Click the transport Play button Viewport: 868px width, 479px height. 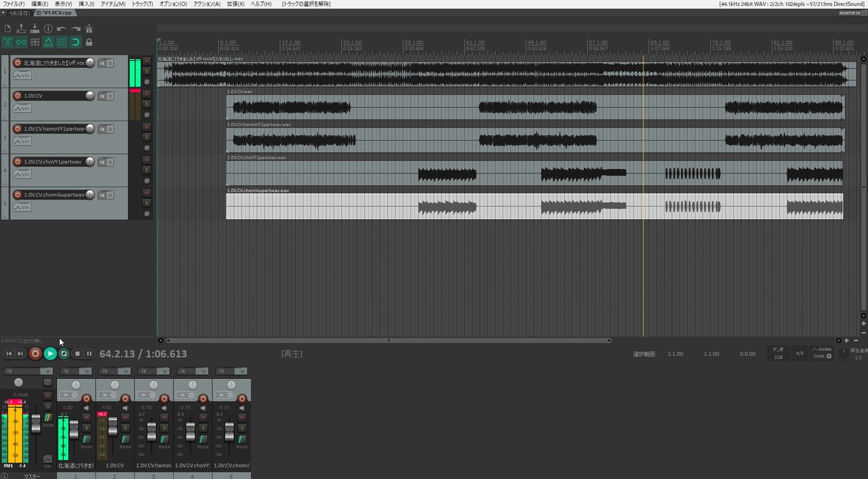(x=50, y=353)
